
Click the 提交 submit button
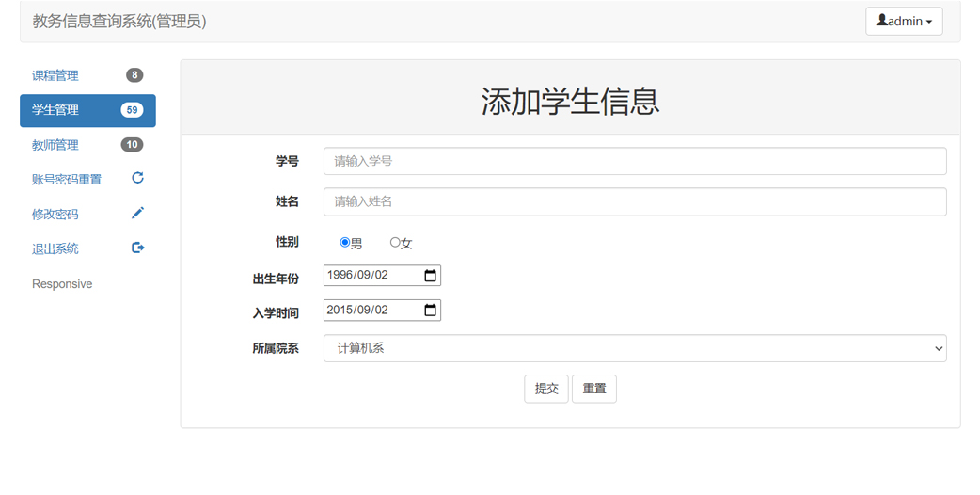point(545,389)
